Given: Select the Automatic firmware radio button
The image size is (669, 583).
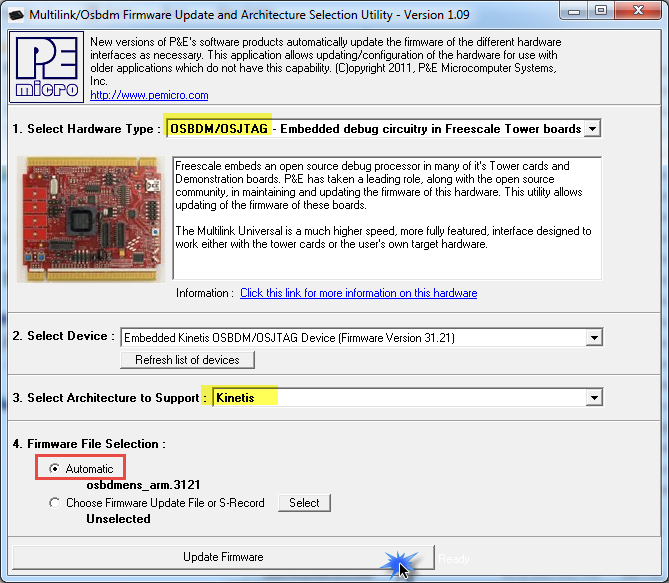Looking at the screenshot, I should click(x=55, y=469).
